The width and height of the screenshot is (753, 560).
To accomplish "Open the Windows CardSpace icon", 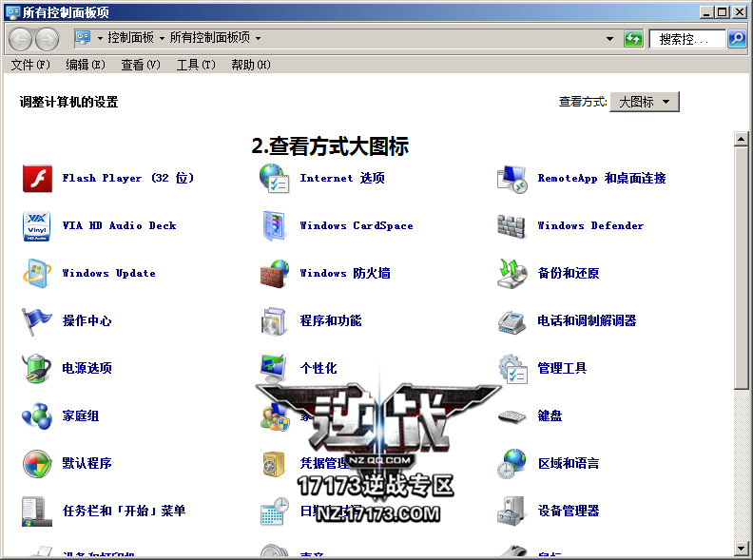I will 274,225.
